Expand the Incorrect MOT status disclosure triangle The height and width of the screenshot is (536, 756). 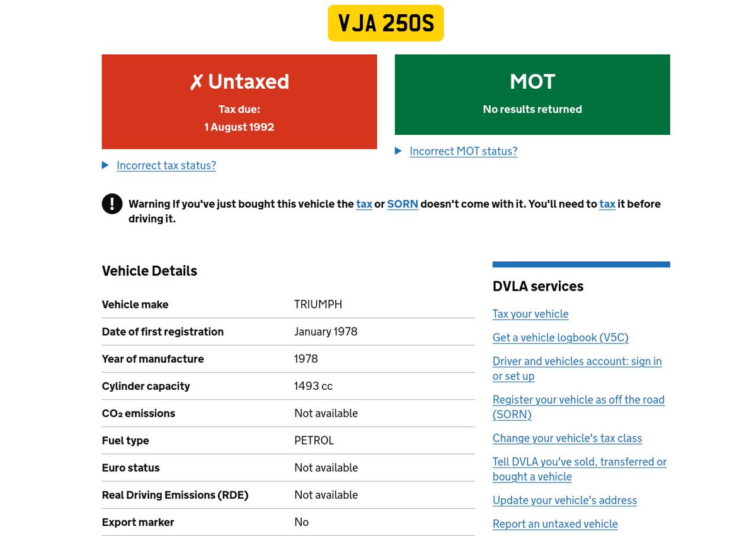coord(398,151)
